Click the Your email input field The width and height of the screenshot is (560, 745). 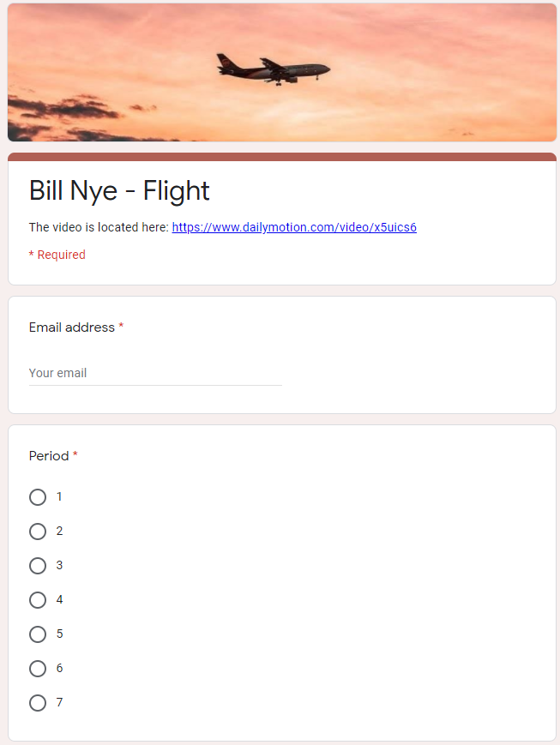point(154,373)
